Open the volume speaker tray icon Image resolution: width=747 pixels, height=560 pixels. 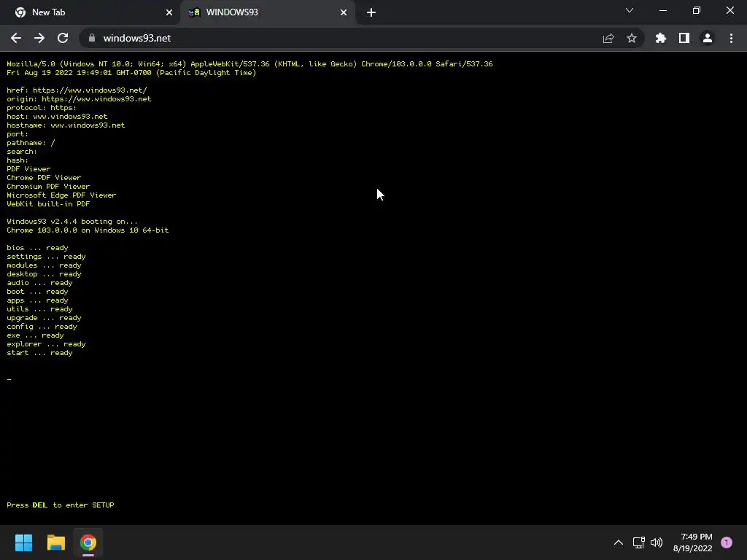tap(657, 542)
